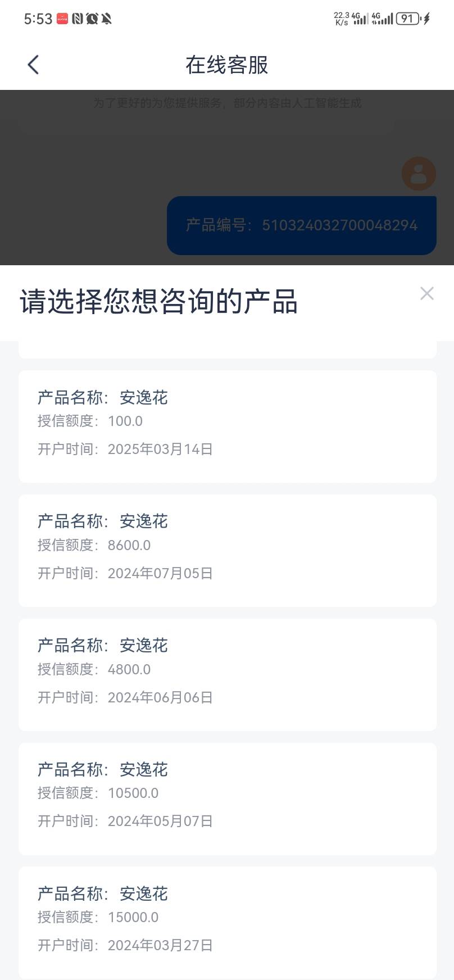Tap the 请选择您想咨询的产品 heading
Screen dimensions: 454x980
click(158, 301)
